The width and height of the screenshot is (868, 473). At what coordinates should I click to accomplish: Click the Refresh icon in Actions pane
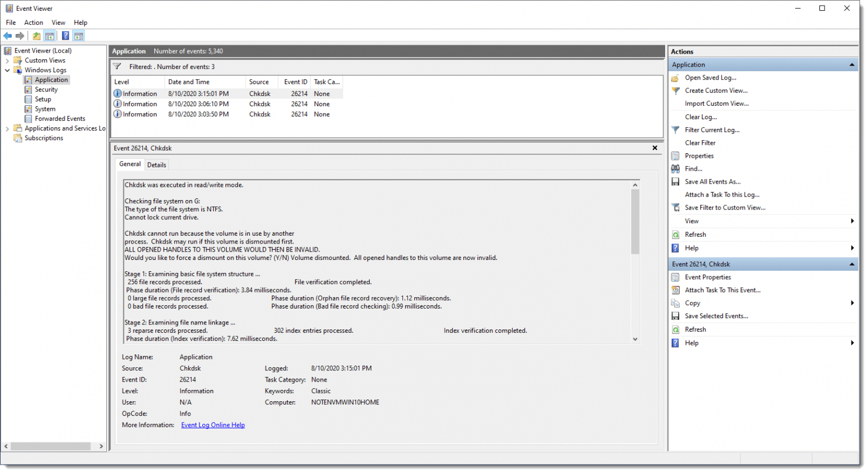click(676, 234)
